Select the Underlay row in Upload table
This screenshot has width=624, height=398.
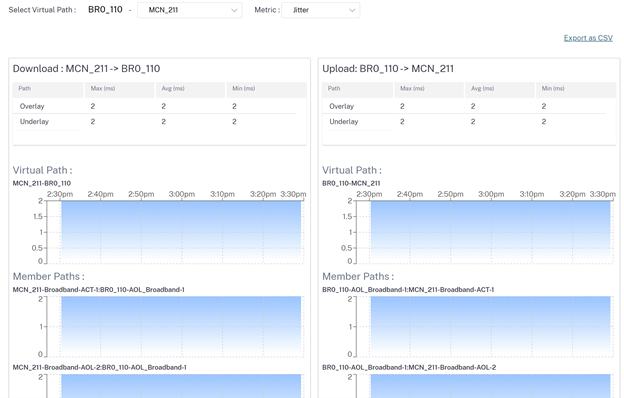pos(469,122)
